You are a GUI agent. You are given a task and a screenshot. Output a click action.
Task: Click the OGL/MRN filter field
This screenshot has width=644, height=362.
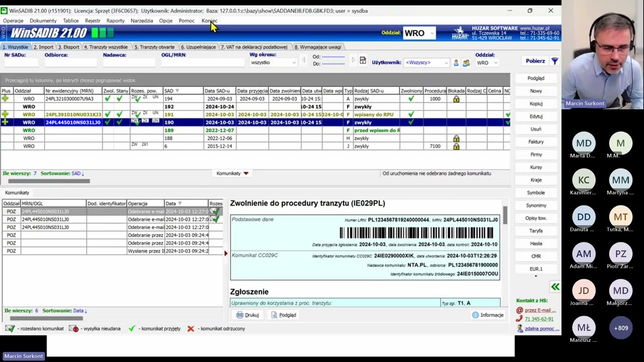(x=202, y=62)
